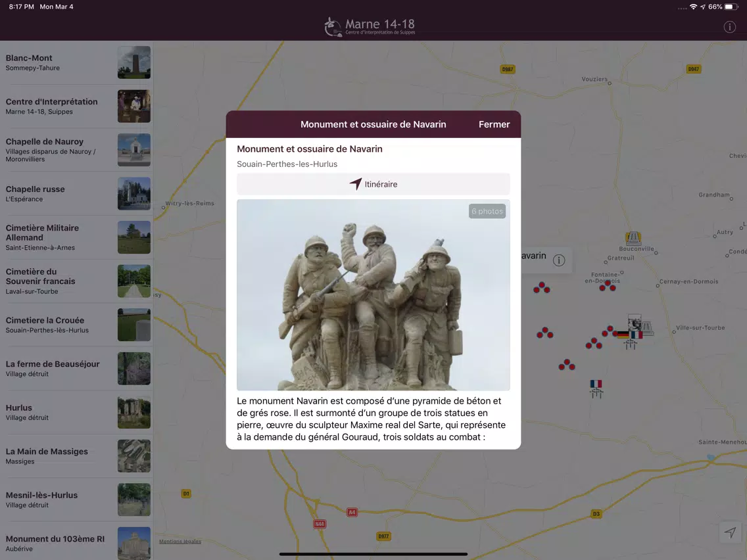Image resolution: width=747 pixels, height=560 pixels.
Task: Tap the 'Ville-sur-Tourbe' map label
Action: (x=700, y=327)
